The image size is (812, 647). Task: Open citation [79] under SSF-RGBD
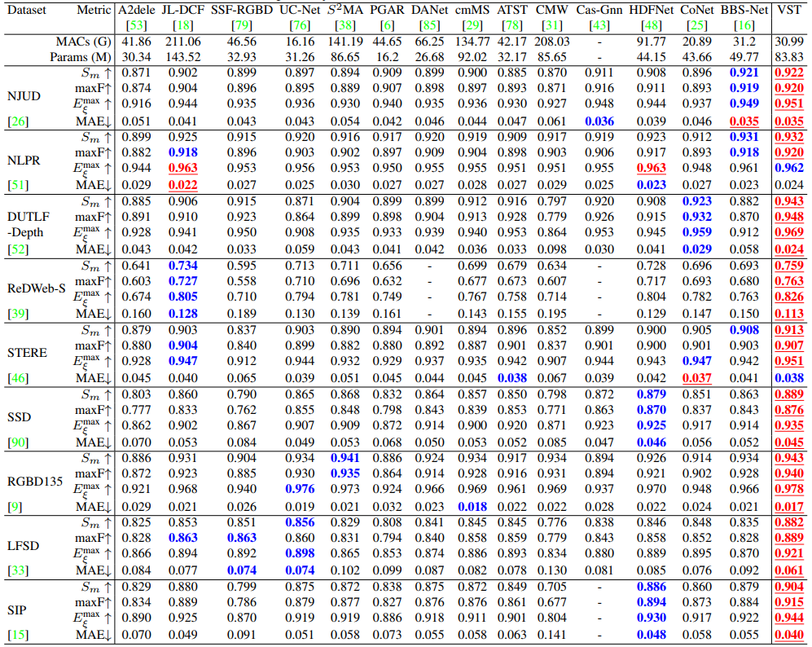tap(241, 25)
